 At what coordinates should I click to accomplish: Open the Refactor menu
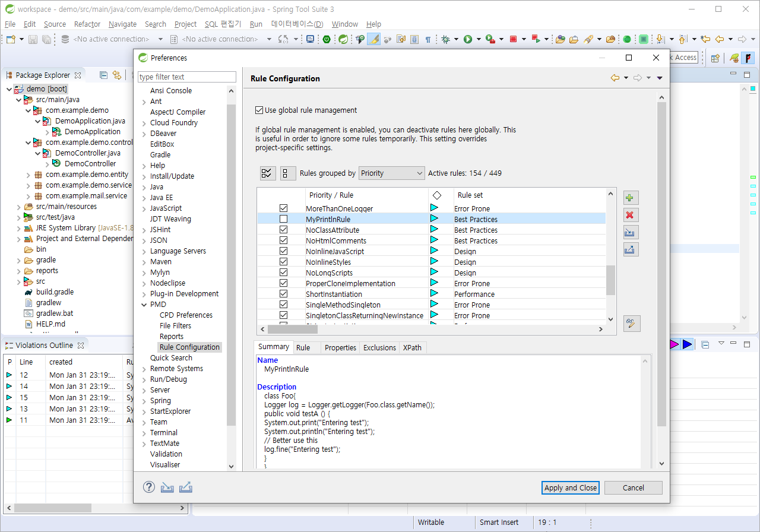click(87, 24)
